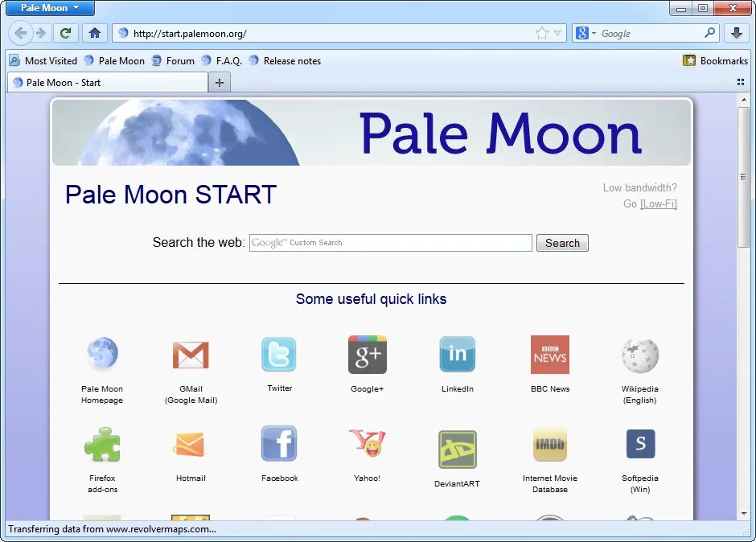Viewport: 756px width, 542px height.
Task: Click the vertical scrollbar thumb
Action: (743, 177)
